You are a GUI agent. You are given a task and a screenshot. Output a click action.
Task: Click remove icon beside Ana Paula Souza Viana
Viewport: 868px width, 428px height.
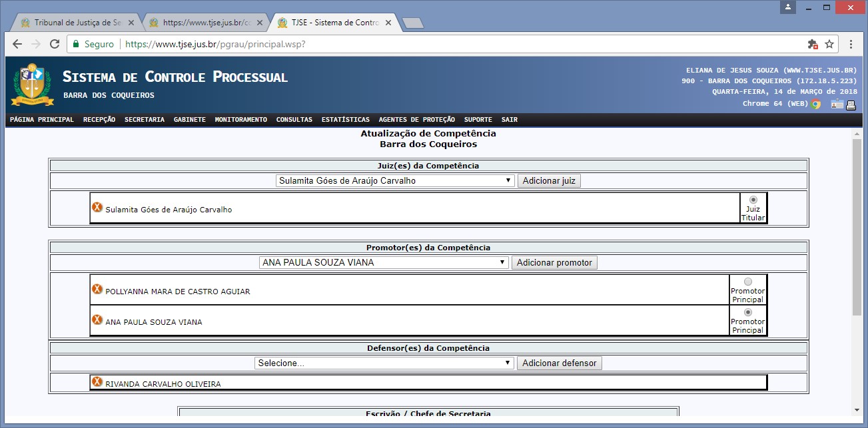97,320
